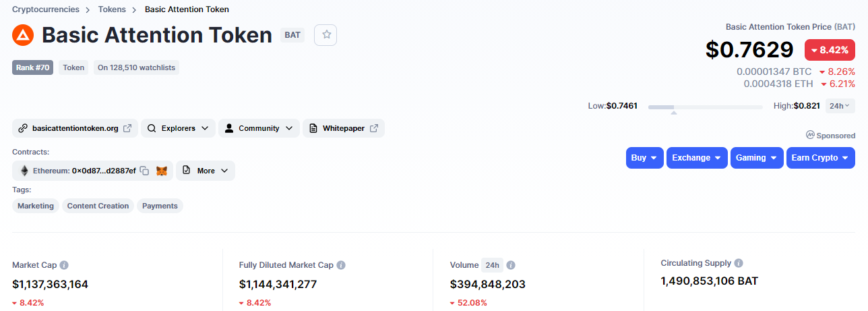
Task: Click the Rank #70 badge
Action: pos(34,67)
